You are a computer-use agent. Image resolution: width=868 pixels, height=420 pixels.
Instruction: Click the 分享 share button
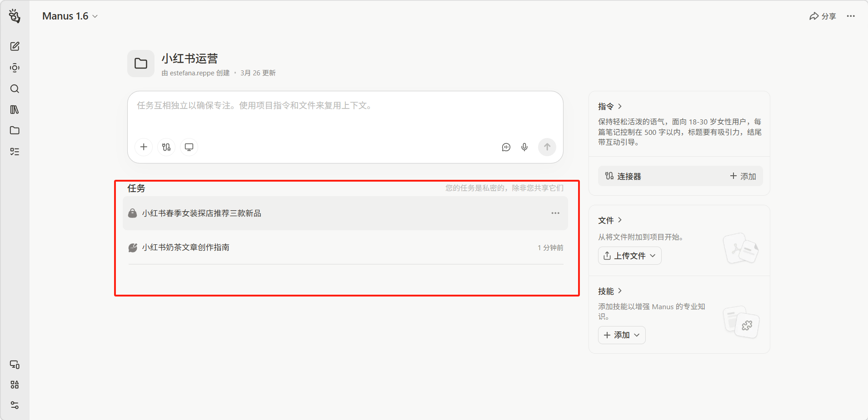823,16
